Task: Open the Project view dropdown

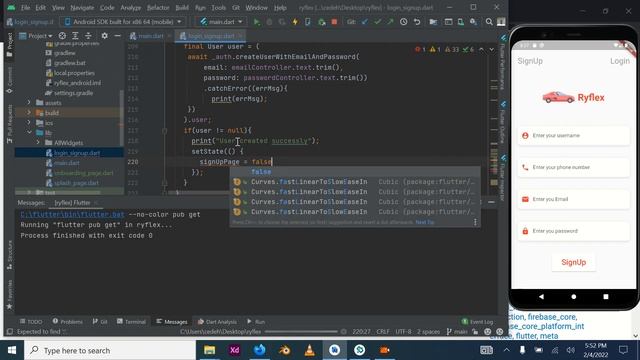Action: click(36, 36)
